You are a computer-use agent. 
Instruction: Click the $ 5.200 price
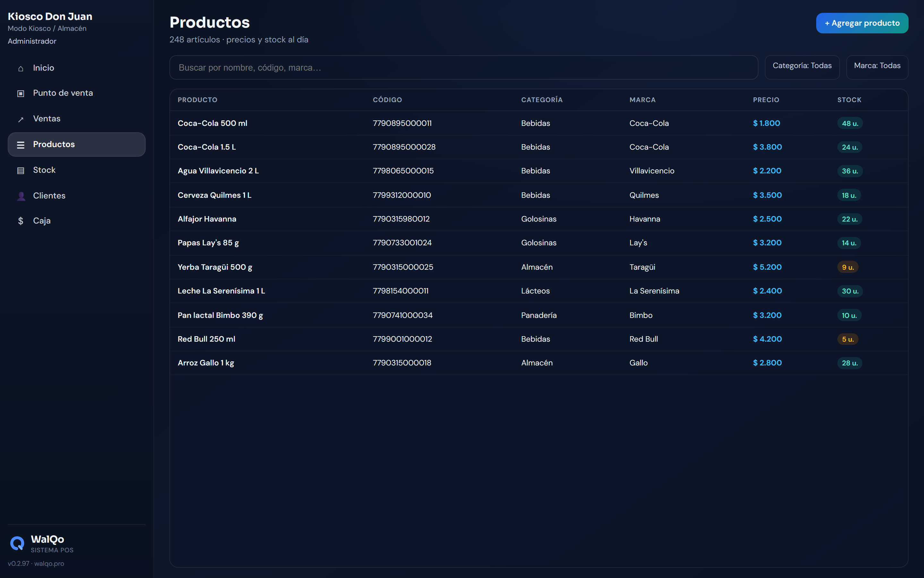pos(767,267)
